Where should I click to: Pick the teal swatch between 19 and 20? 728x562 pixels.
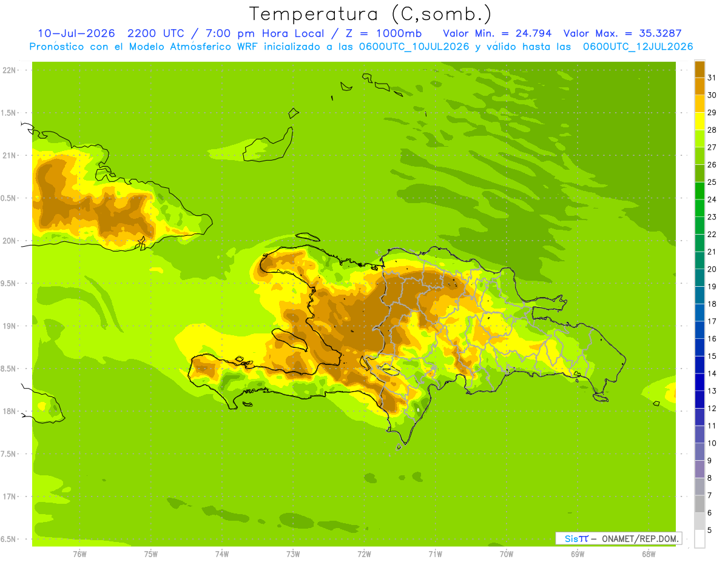click(x=699, y=278)
